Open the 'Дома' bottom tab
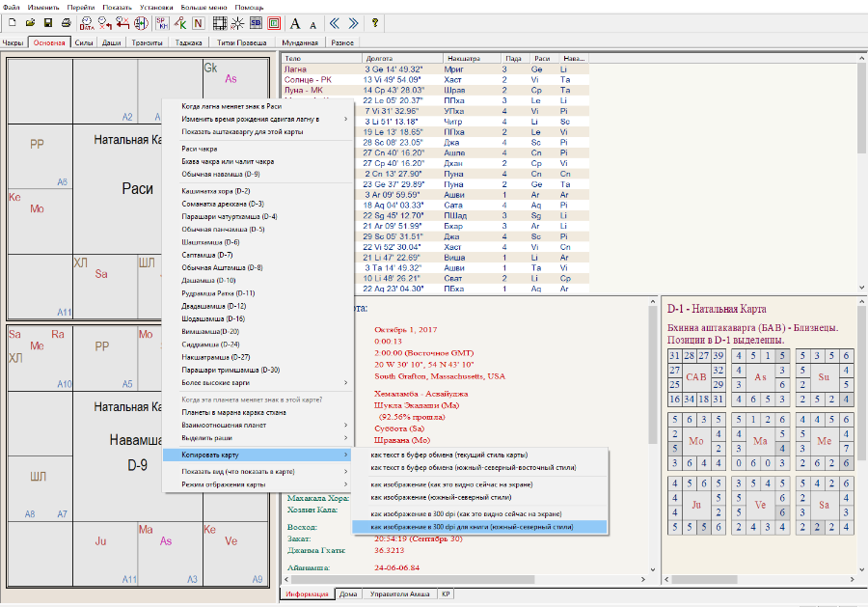The image size is (868, 607). coord(349,594)
